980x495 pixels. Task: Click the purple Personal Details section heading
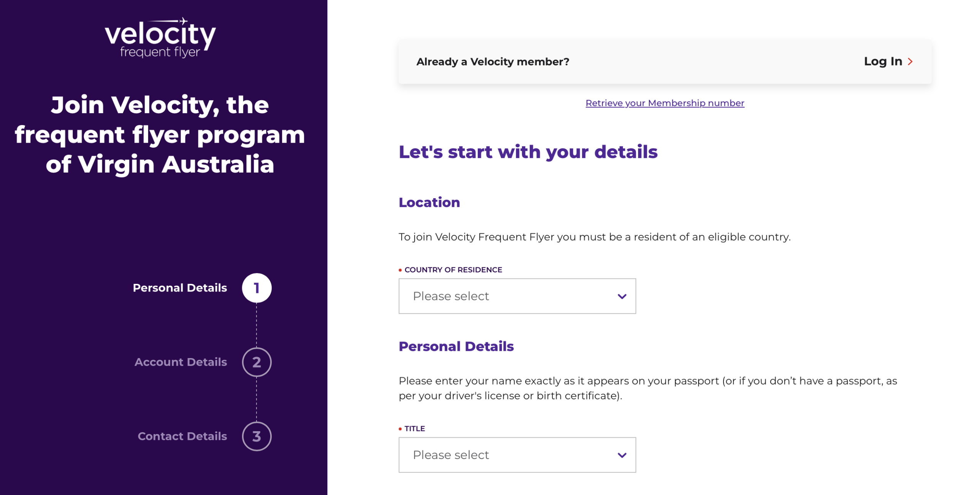tap(456, 346)
